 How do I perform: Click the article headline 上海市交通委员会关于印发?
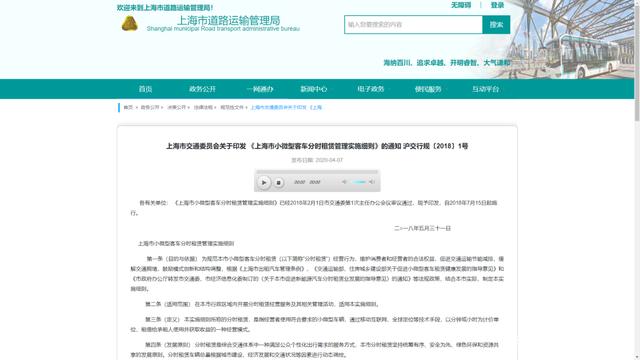[317, 146]
